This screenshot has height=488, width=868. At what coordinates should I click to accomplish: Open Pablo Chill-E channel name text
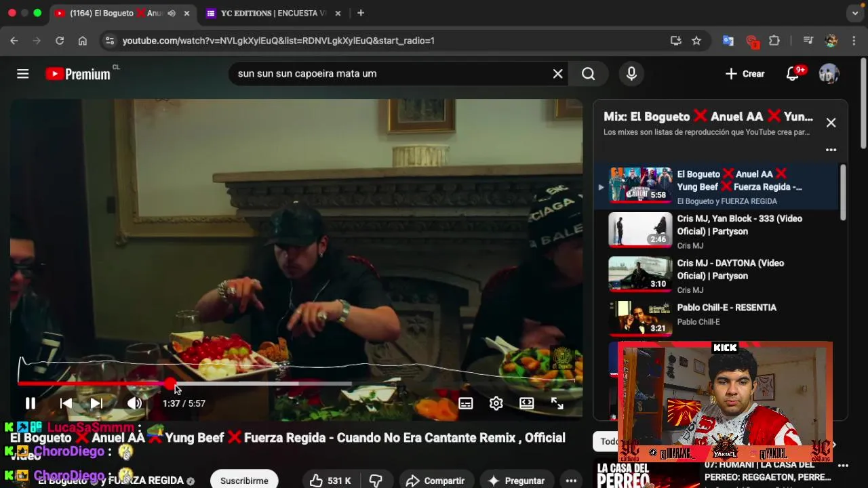698,322
